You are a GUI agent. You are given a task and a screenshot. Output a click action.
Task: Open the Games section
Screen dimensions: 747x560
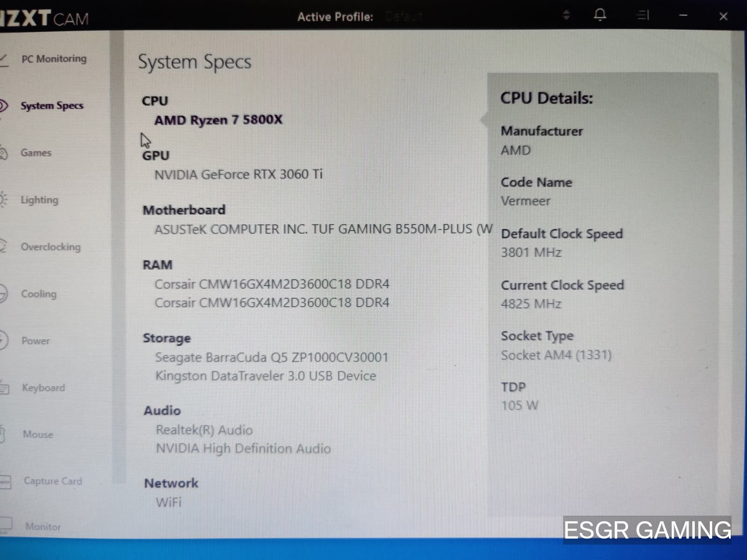tap(36, 153)
